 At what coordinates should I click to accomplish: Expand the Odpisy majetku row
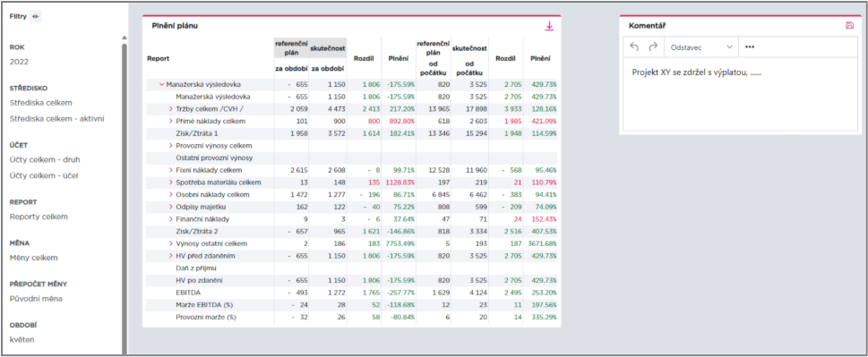tap(170, 207)
